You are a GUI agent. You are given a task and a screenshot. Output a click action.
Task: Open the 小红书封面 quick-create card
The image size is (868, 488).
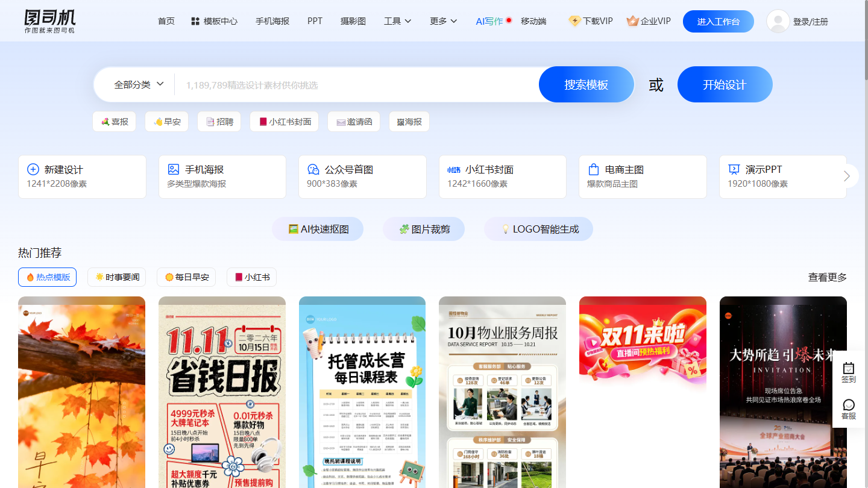(x=503, y=177)
